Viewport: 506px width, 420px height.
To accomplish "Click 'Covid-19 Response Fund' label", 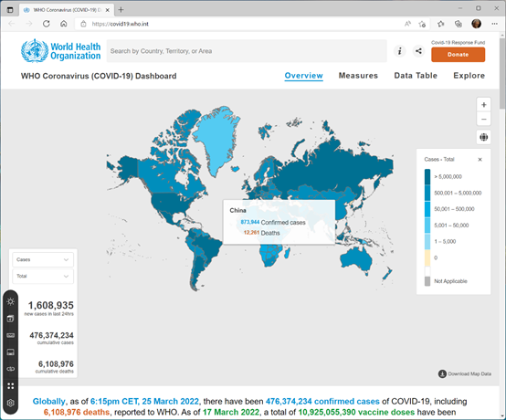I will coord(458,43).
